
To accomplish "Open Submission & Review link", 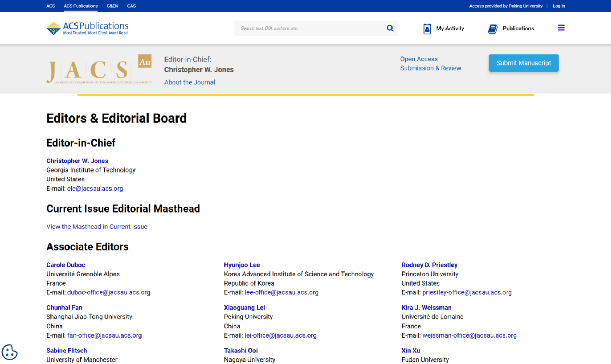I will coord(430,68).
